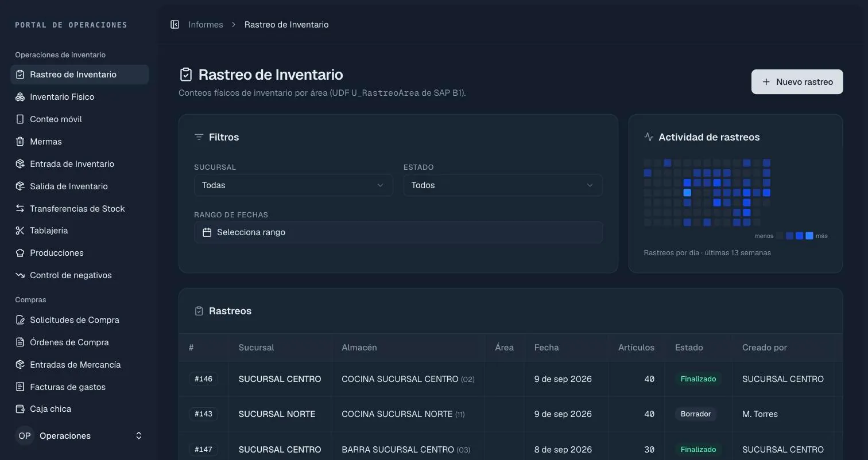Open the Sucursal dropdown showing Todas
Viewport: 868px width, 460px height.
click(293, 185)
